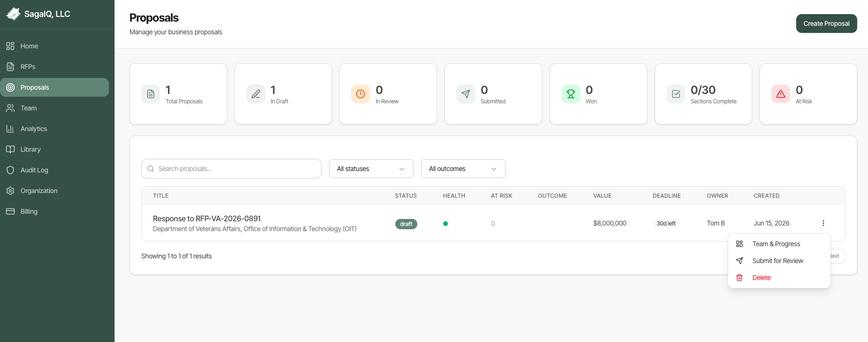The height and width of the screenshot is (342, 868).
Task: Open the RFPs sidebar item
Action: coord(54,67)
